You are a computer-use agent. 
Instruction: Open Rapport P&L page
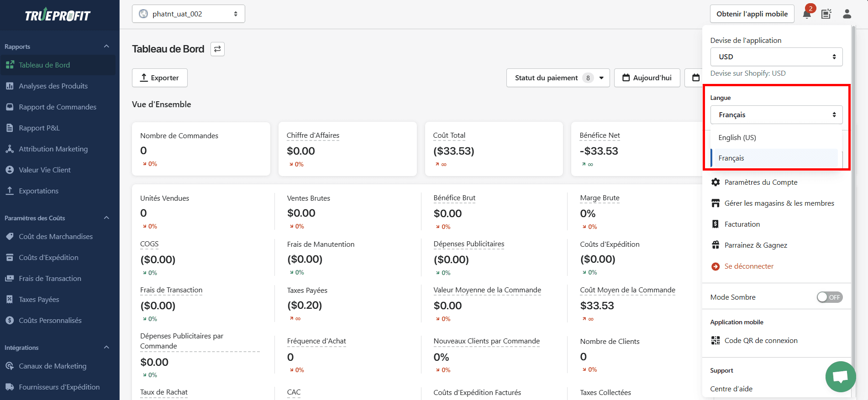click(x=39, y=128)
